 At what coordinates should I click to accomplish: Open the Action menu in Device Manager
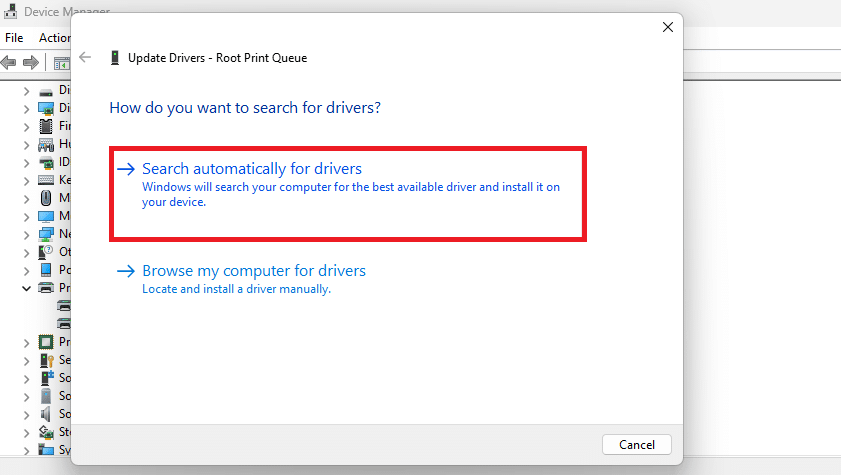click(x=54, y=38)
